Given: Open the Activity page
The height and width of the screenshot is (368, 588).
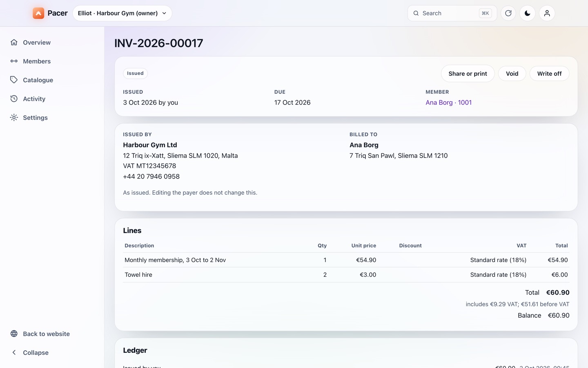Looking at the screenshot, I should [x=52, y=99].
